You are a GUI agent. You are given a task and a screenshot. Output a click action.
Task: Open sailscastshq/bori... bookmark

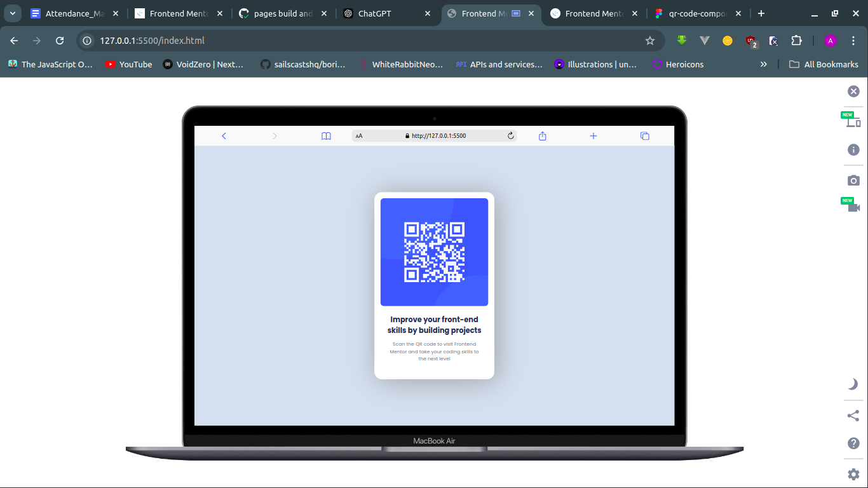click(x=303, y=64)
